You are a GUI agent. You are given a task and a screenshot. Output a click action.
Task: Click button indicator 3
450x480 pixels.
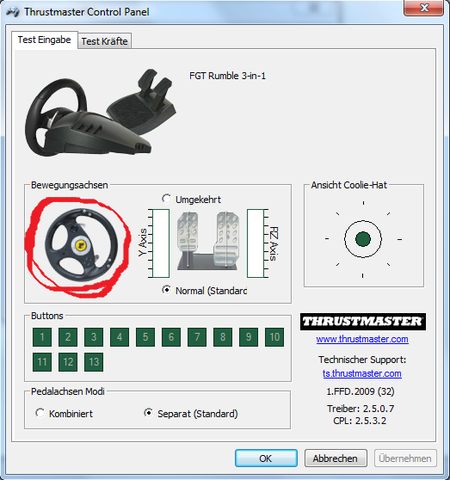[x=94, y=337]
